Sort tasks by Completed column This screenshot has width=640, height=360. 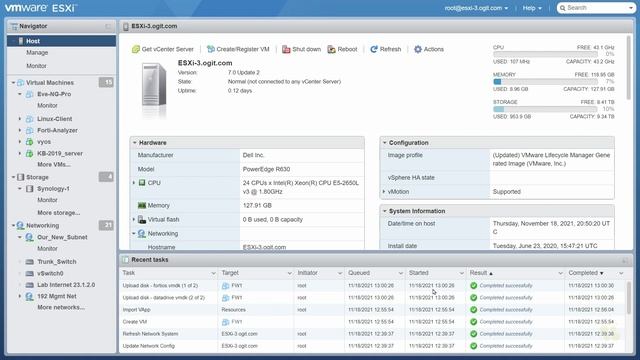click(583, 273)
